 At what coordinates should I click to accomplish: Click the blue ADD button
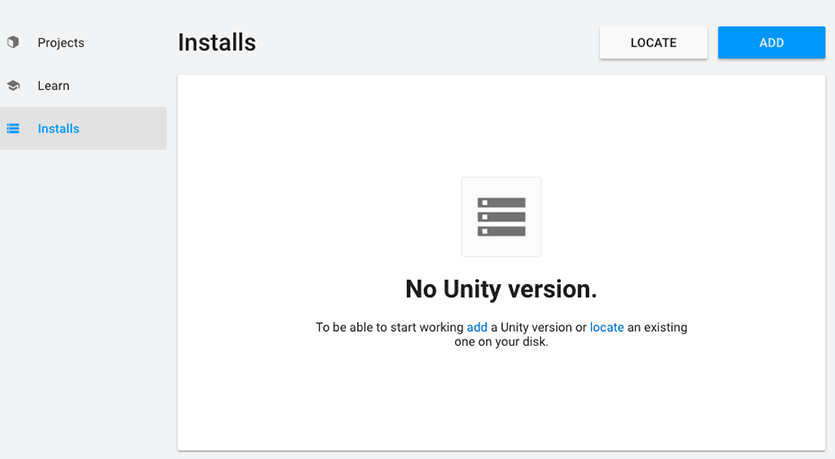[771, 43]
